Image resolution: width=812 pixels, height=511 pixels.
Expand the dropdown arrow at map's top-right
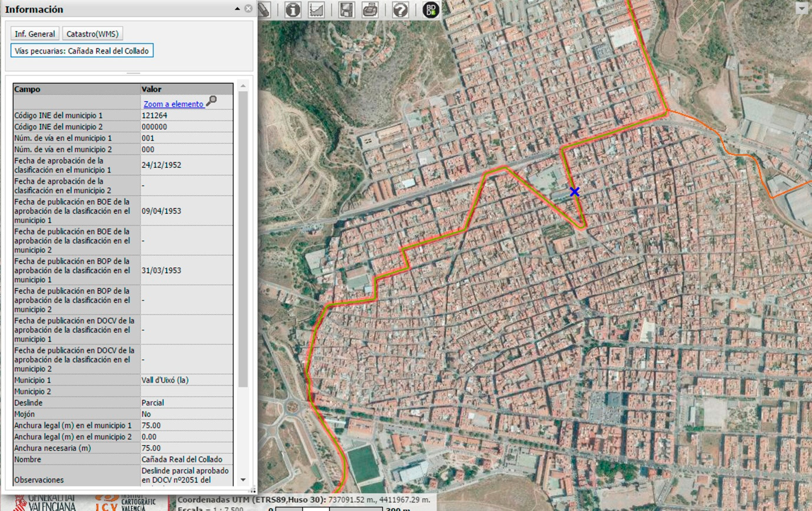803,8
